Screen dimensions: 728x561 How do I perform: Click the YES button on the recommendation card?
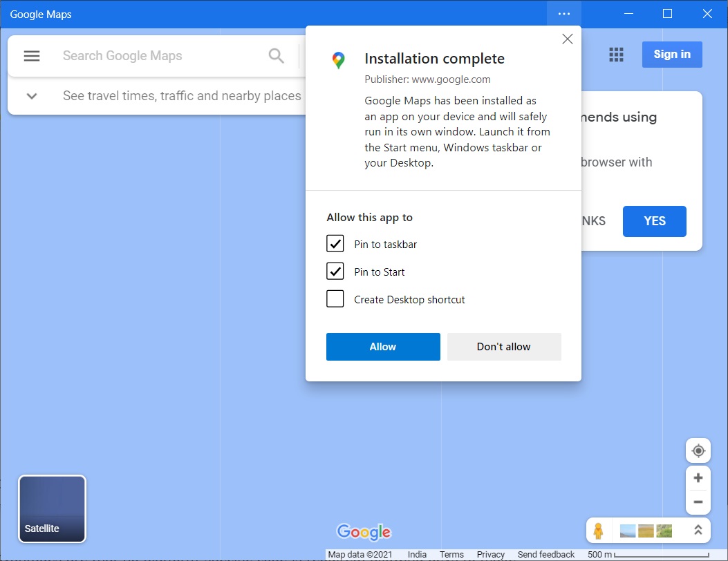[654, 221]
